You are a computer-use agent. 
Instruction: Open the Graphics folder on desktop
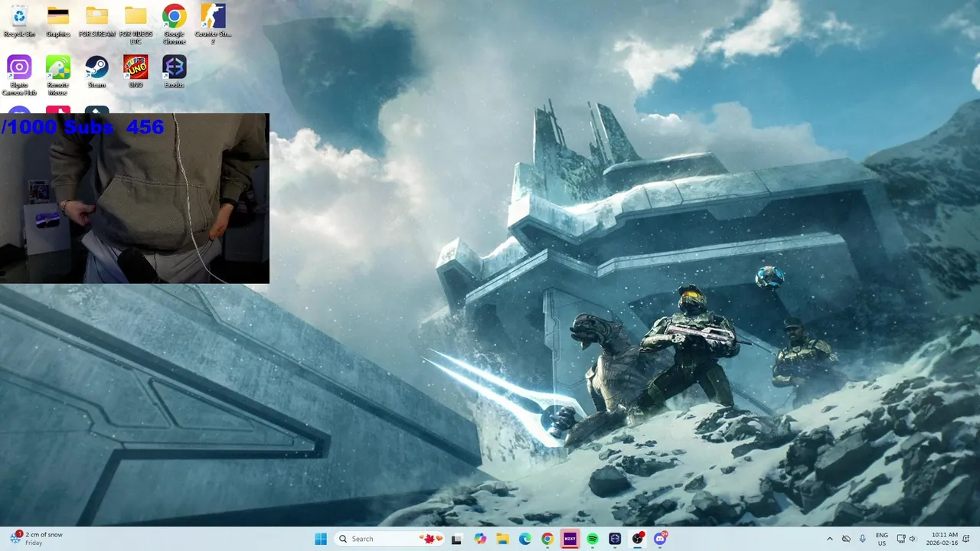58,21
